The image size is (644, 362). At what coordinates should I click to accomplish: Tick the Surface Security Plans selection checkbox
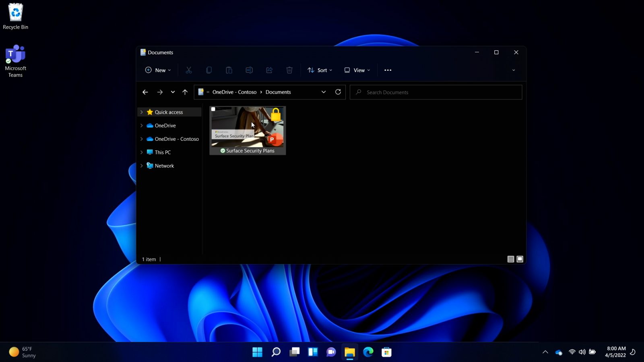[213, 109]
